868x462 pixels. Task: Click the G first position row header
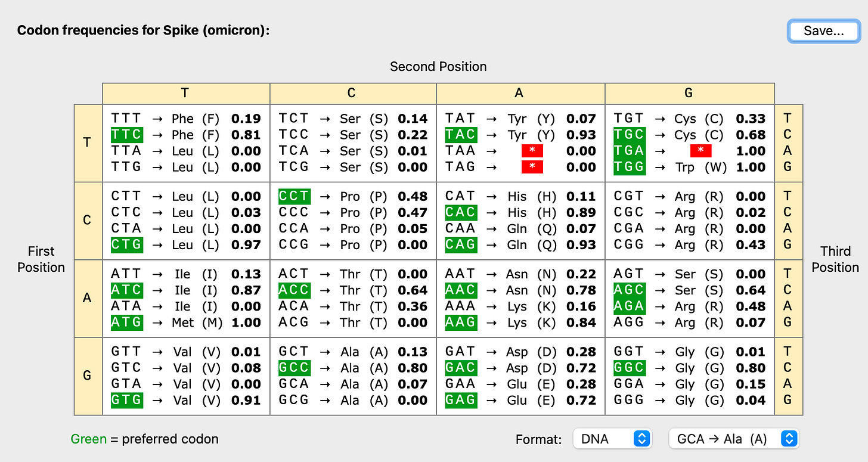click(x=88, y=376)
